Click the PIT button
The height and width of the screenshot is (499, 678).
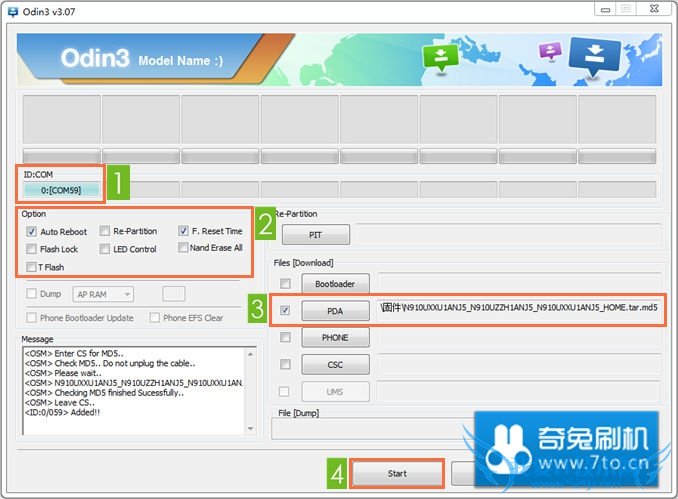316,235
